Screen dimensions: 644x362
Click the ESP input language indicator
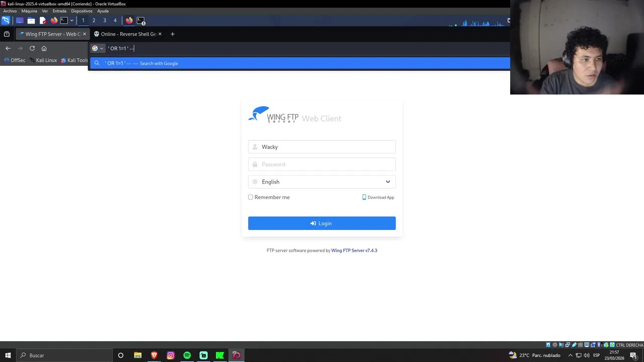(x=597, y=355)
